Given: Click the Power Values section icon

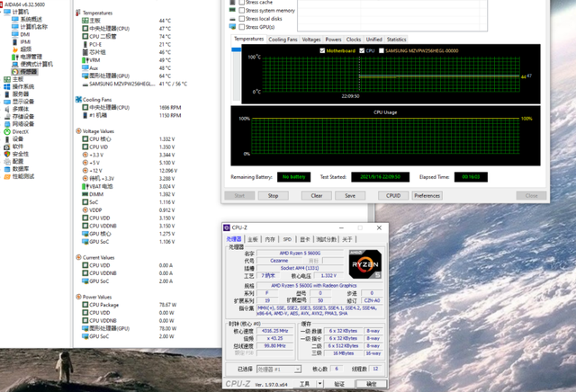Looking at the screenshot, I should (78, 297).
